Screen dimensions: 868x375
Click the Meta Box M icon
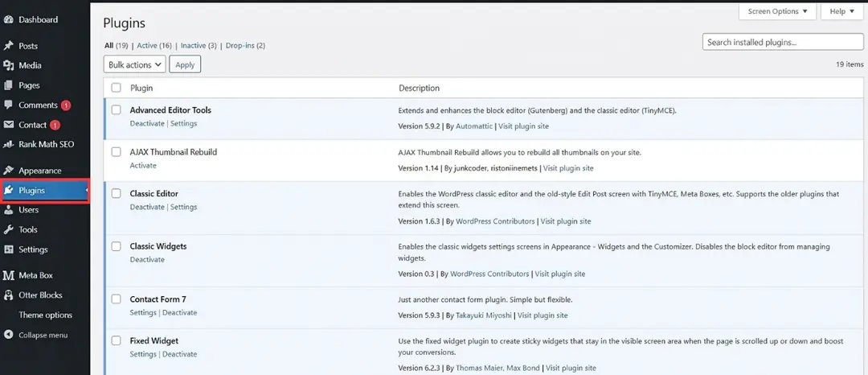click(8, 275)
